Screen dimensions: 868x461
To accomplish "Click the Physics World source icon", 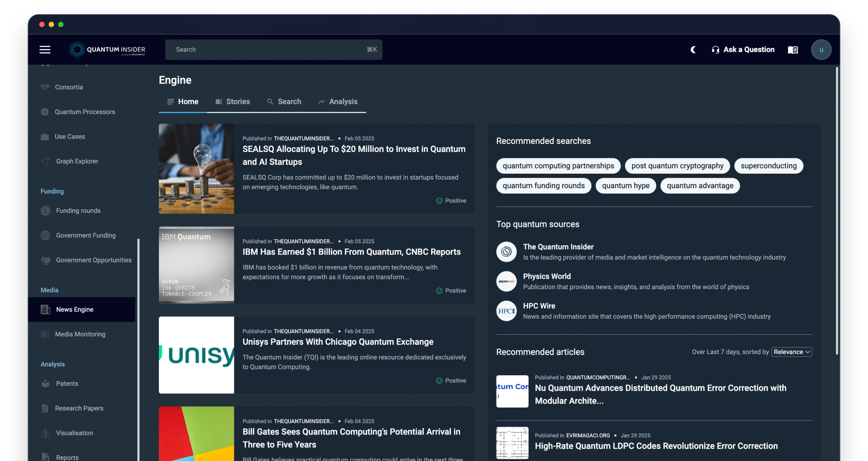I will (x=506, y=281).
